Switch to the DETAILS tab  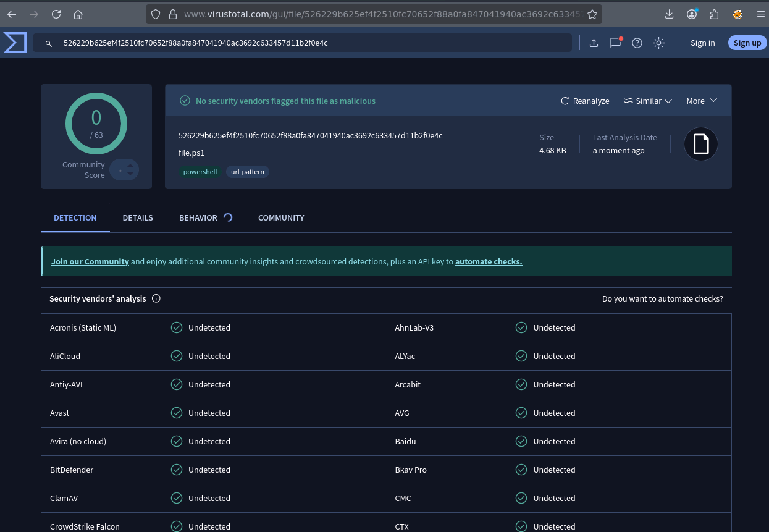coord(138,217)
